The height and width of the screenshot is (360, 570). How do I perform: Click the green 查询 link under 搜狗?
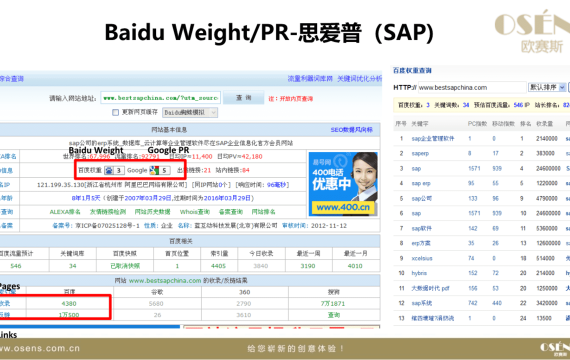tap(334, 315)
